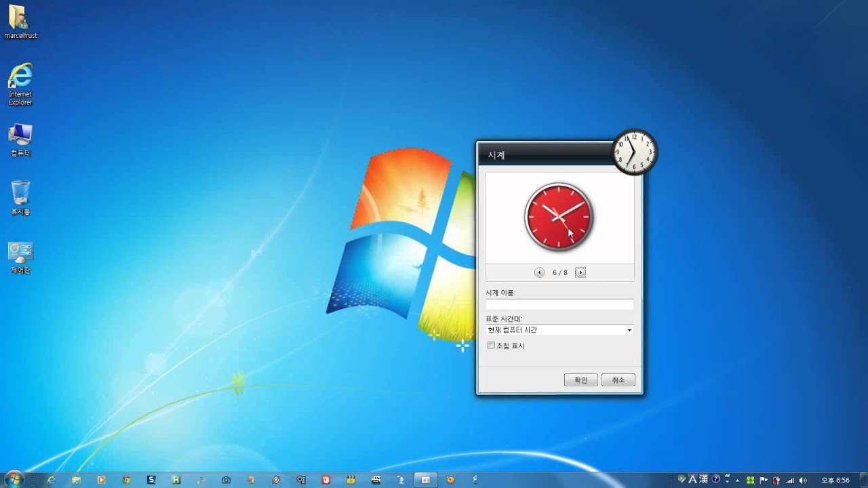
Task: Open the Action Center flag icon
Action: (x=764, y=480)
